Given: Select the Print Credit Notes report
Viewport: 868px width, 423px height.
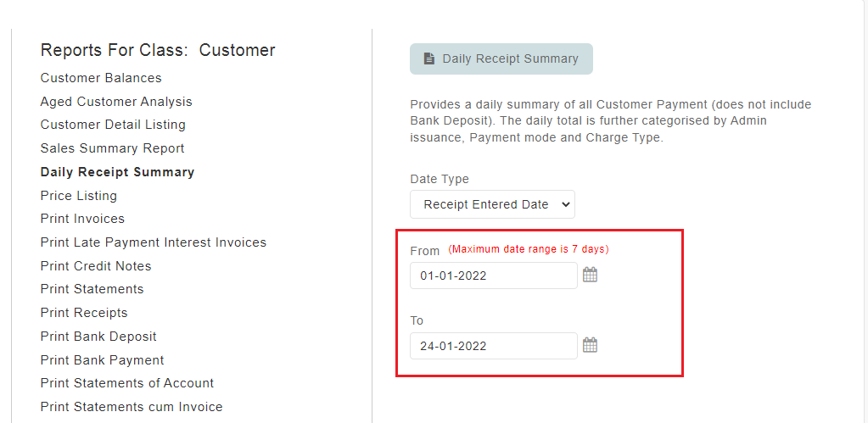Looking at the screenshot, I should pos(96,266).
